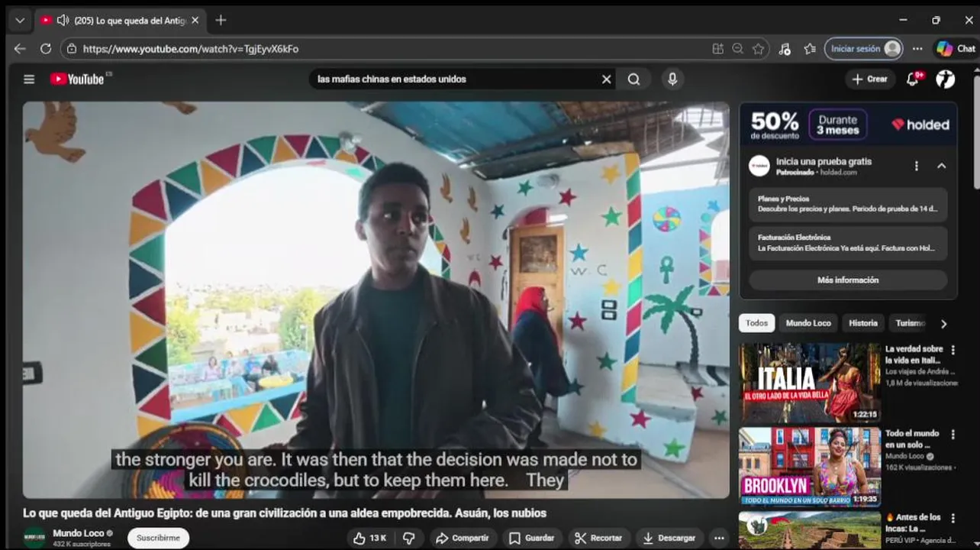The width and height of the screenshot is (980, 550).
Task: Click Recortar clip button
Action: [599, 538]
